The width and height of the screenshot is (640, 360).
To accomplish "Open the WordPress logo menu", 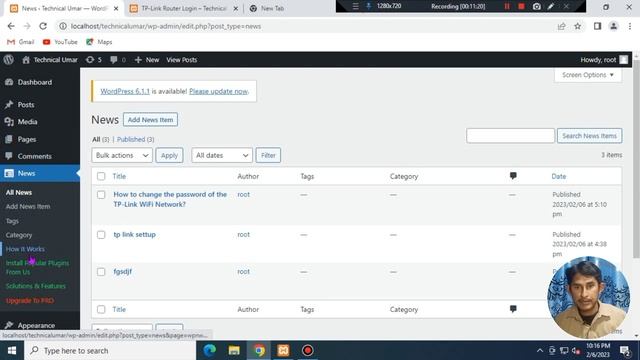I will tap(9, 60).
